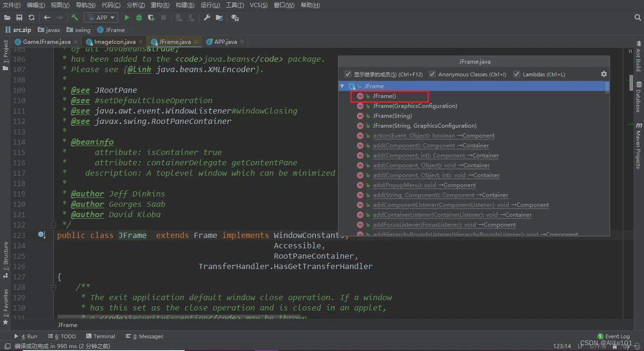Click the last toolbar icon after wrench group

pyautogui.click(x=235, y=17)
